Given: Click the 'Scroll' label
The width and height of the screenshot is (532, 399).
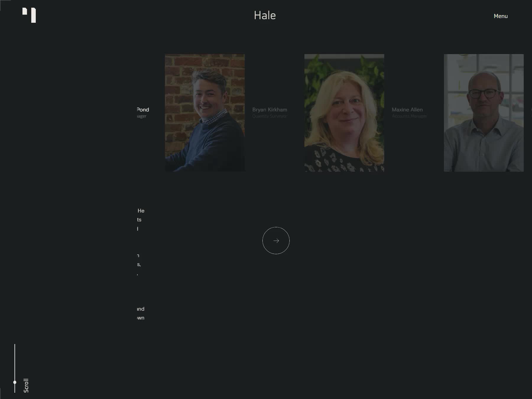Looking at the screenshot, I should click(26, 386).
